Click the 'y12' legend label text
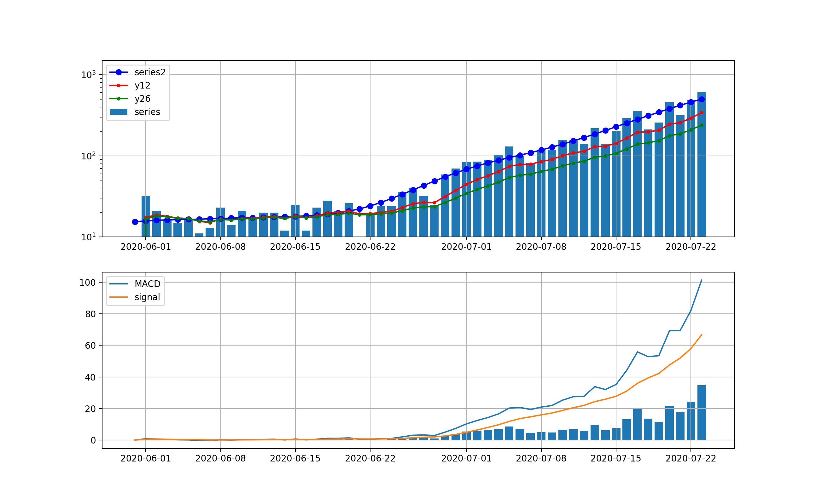 [x=143, y=85]
